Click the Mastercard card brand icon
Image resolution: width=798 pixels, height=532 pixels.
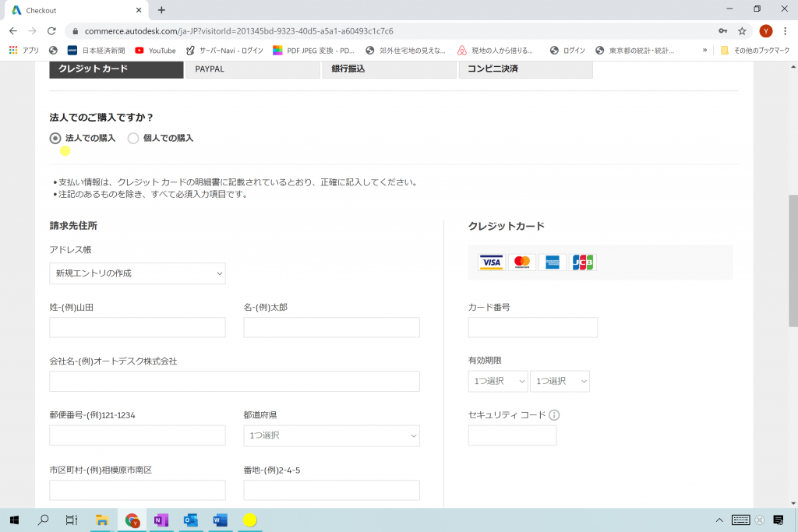[x=521, y=262]
